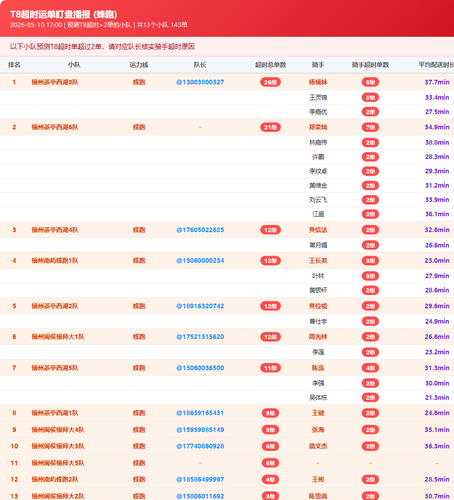Click the 28.5min average delivery time
The width and height of the screenshot is (454, 500).
point(437,479)
